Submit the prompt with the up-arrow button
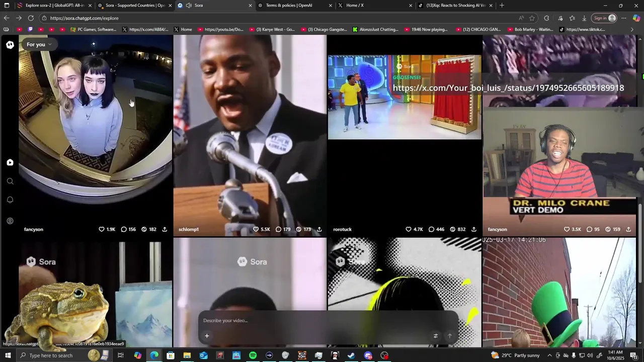 tap(450, 336)
